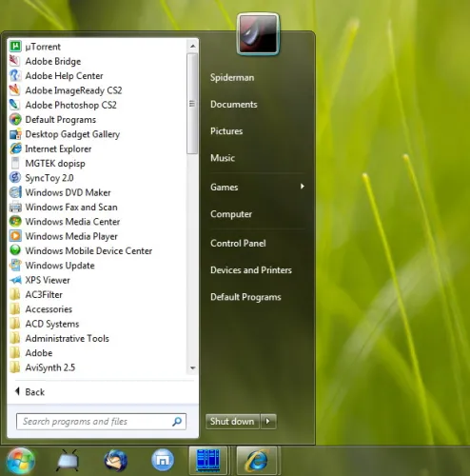Click the Games link

[225, 188]
